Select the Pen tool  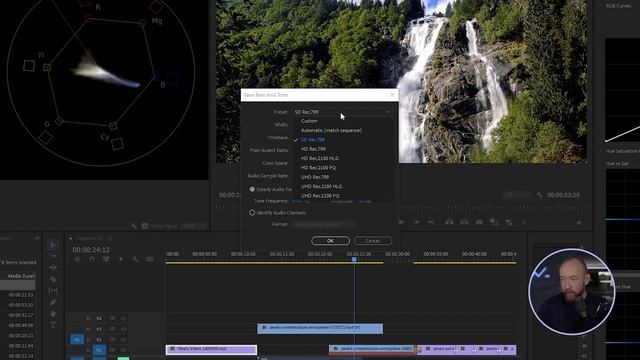[x=53, y=302]
